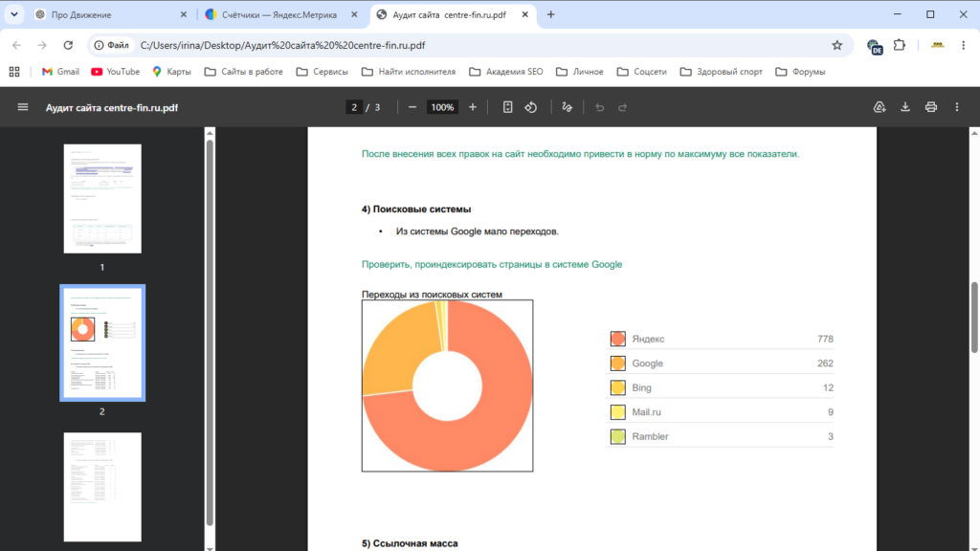This screenshot has height=551, width=980.
Task: Download the PDF file
Action: click(x=905, y=107)
